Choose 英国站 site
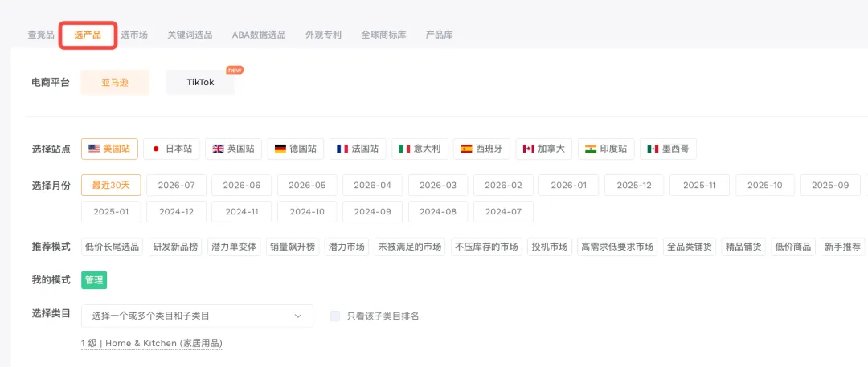Screen dimensions: 868x367 point(234,149)
